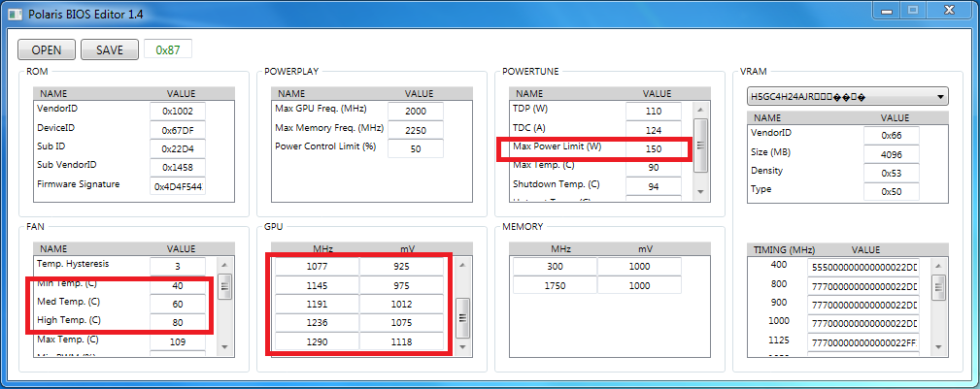980x389 pixels.
Task: Edit Max Memory Freq. value 2250
Action: (415, 131)
